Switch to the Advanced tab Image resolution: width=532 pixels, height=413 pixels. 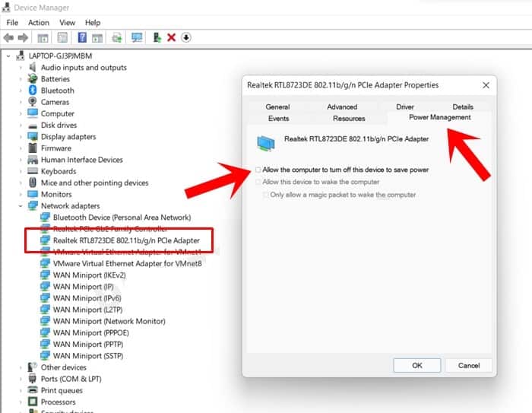[x=342, y=106]
